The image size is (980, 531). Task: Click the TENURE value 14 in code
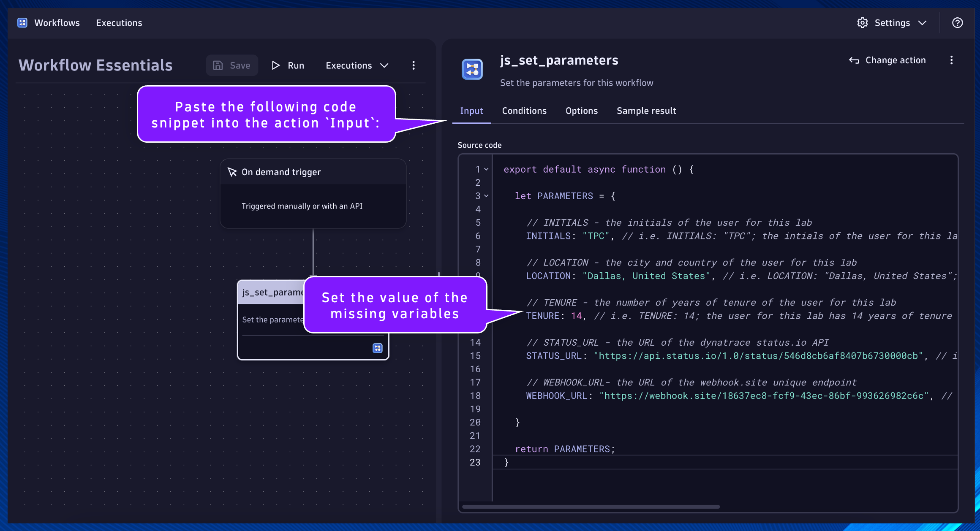(576, 316)
